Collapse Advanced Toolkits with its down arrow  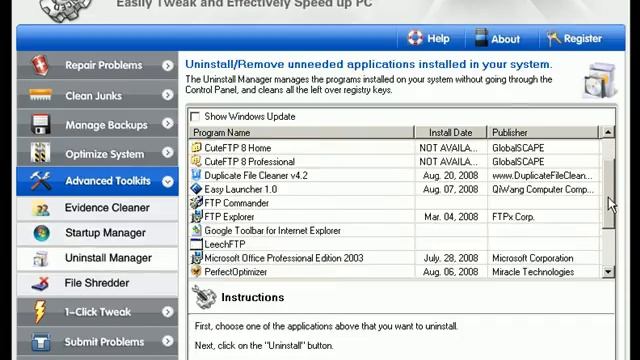[167, 181]
